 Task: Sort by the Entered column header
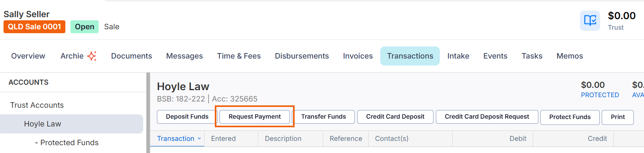223,139
